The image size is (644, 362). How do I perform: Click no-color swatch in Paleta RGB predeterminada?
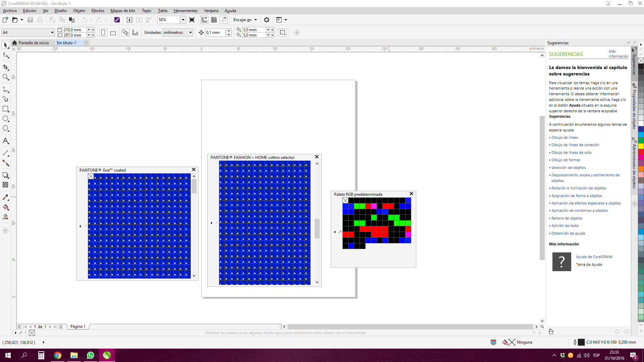[345, 200]
